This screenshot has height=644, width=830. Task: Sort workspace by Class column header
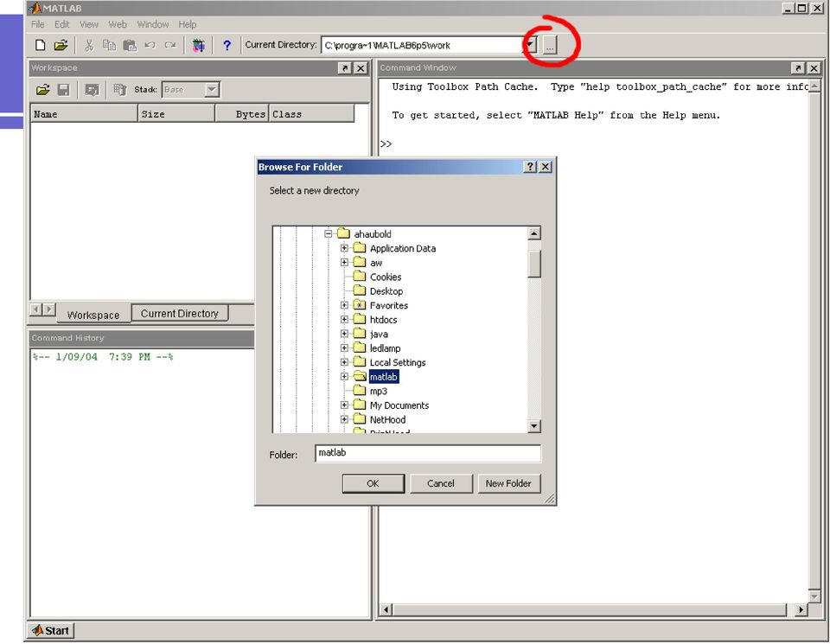(x=311, y=114)
